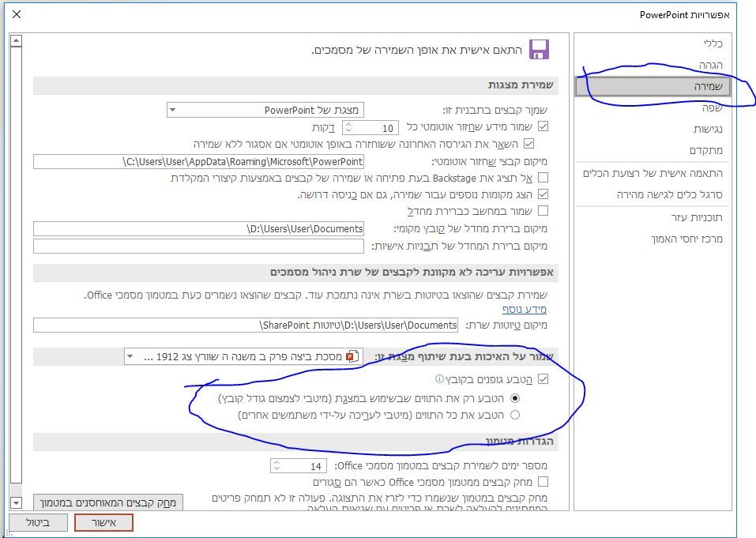Open the file format dropdown מצגת של PowerPoint
The height and width of the screenshot is (538, 756).
click(x=265, y=110)
